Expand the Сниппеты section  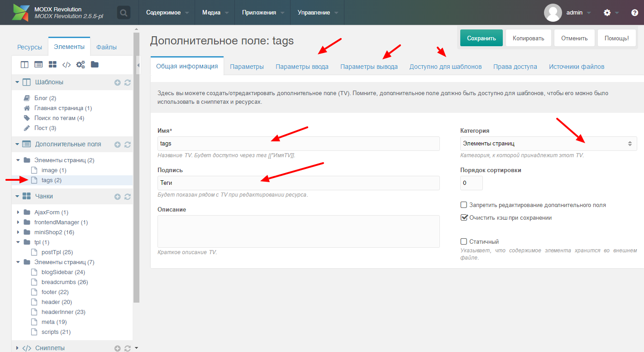pyautogui.click(x=17, y=348)
